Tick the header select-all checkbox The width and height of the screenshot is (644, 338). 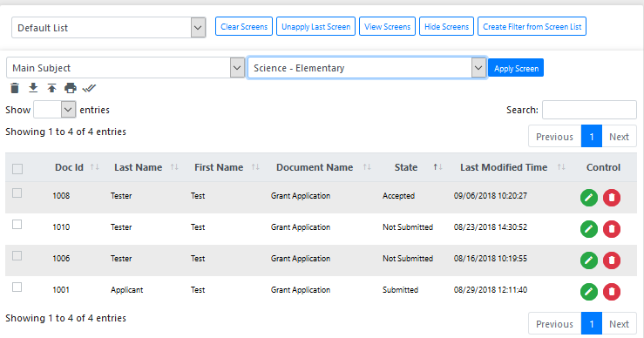tap(17, 169)
